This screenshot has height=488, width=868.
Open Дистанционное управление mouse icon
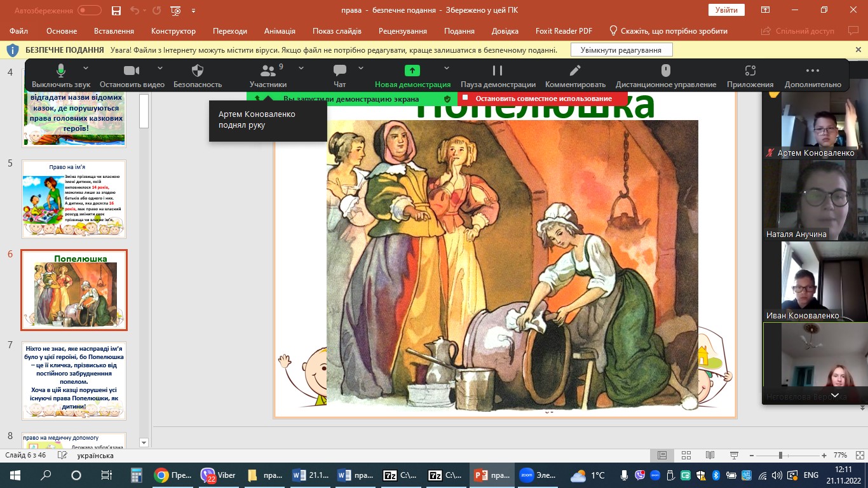point(666,71)
